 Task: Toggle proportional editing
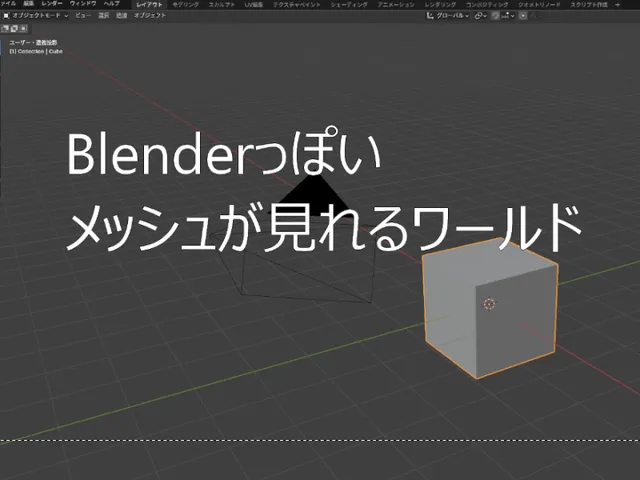tap(523, 16)
